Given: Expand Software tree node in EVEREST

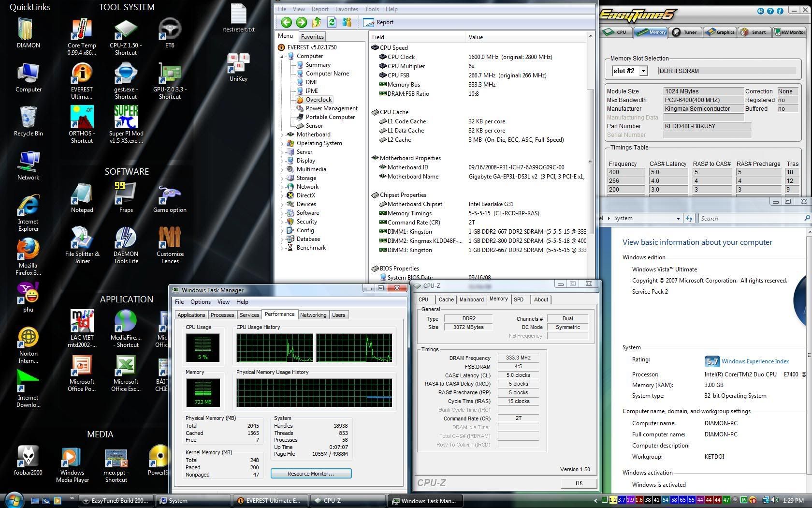Looking at the screenshot, I should click(x=282, y=213).
